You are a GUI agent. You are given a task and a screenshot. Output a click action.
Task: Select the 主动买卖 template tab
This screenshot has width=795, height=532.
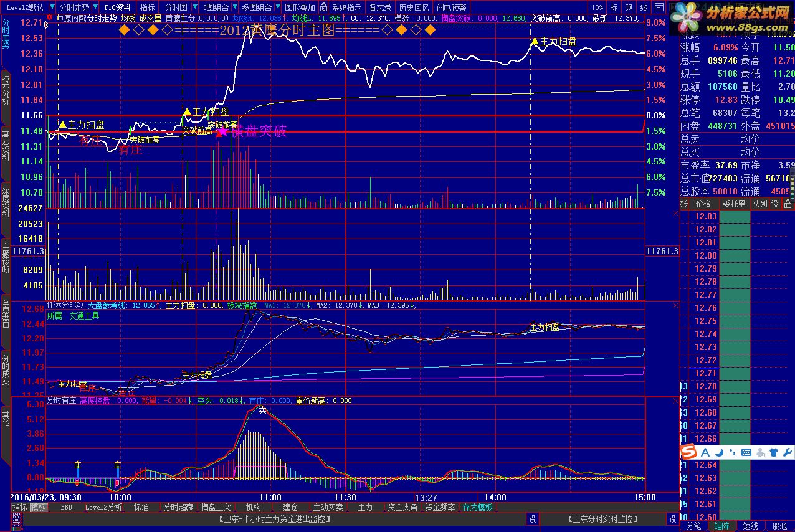pos(328,508)
